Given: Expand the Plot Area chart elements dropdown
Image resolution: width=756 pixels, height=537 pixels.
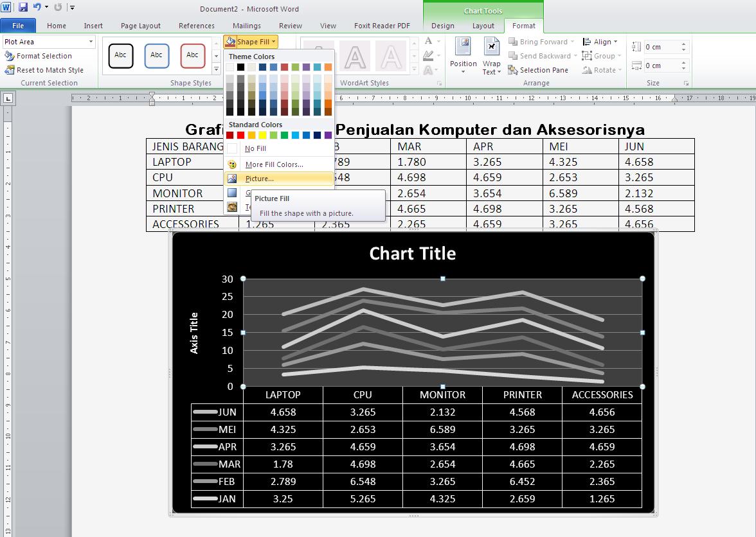Looking at the screenshot, I should [x=91, y=42].
